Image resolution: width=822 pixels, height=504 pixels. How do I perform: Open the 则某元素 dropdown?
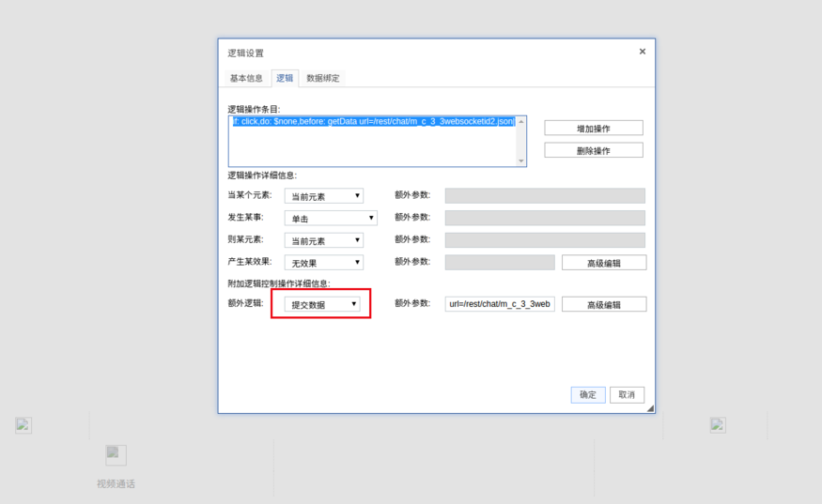(324, 240)
